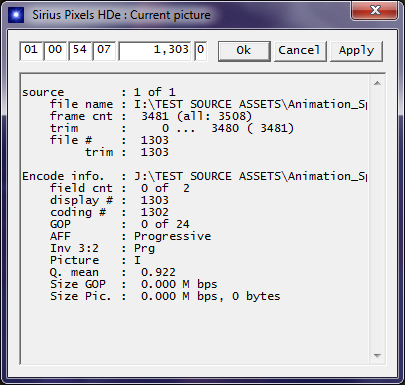Click the 'Inv 3:2 : Prg' line
This screenshot has width=405, height=385.
click(x=102, y=248)
